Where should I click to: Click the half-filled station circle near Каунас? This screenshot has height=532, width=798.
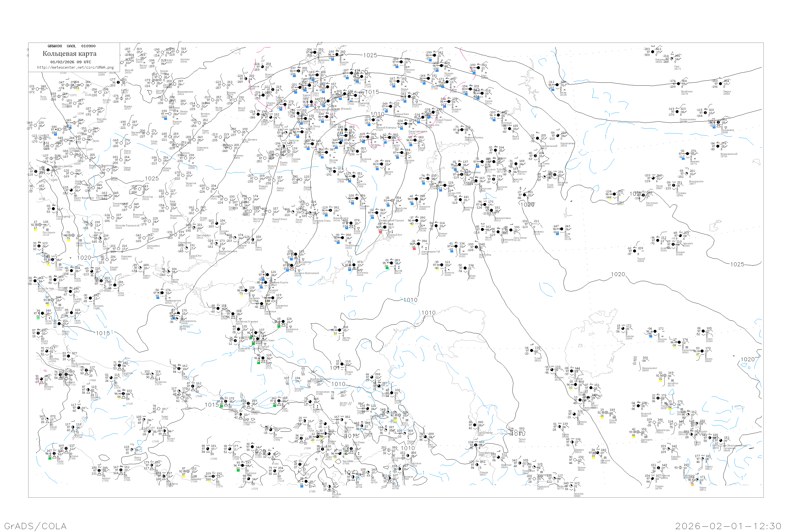click(x=118, y=82)
